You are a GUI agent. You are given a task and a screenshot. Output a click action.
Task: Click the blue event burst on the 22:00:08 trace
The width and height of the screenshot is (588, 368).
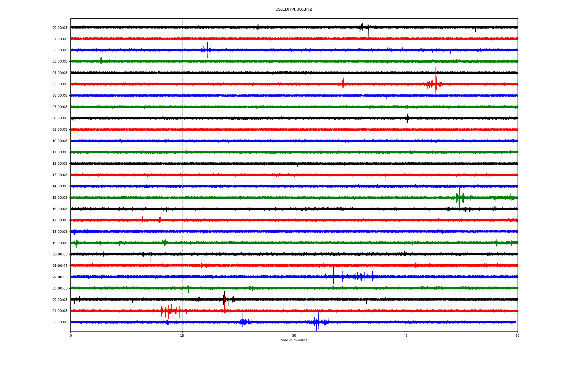coord(352,277)
